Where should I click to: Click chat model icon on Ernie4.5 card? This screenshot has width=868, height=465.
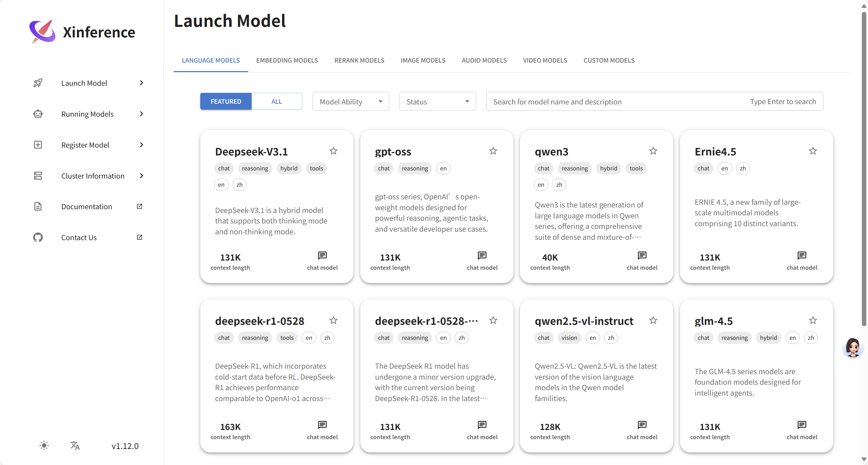(802, 255)
